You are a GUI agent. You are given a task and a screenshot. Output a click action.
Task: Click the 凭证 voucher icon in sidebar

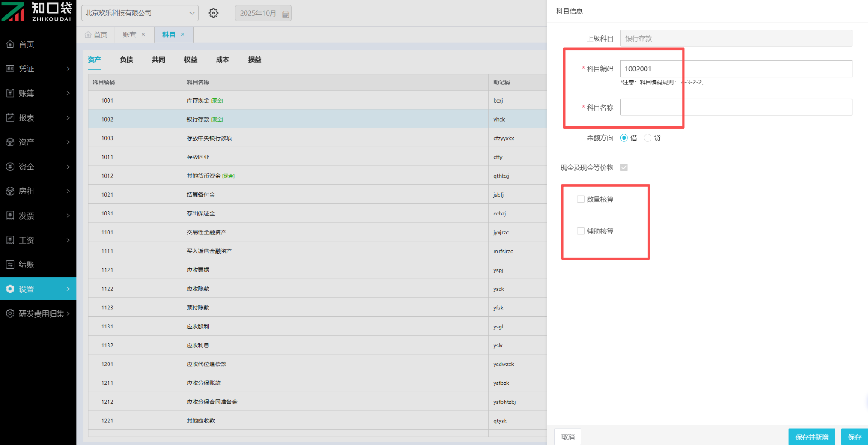[10, 69]
